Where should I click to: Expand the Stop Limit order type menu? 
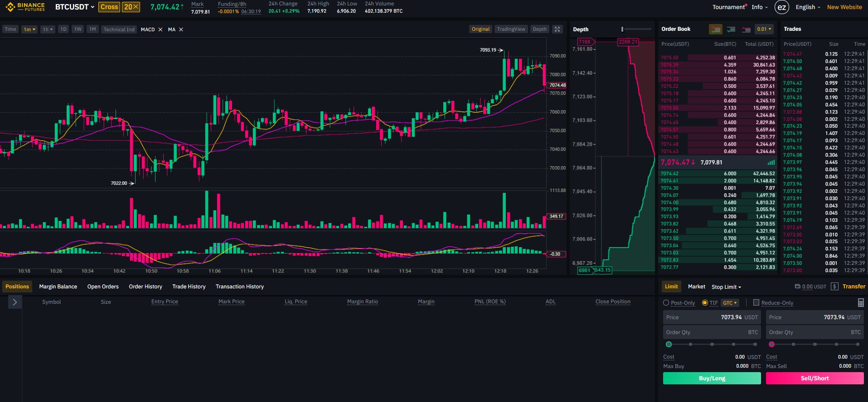[x=726, y=287]
